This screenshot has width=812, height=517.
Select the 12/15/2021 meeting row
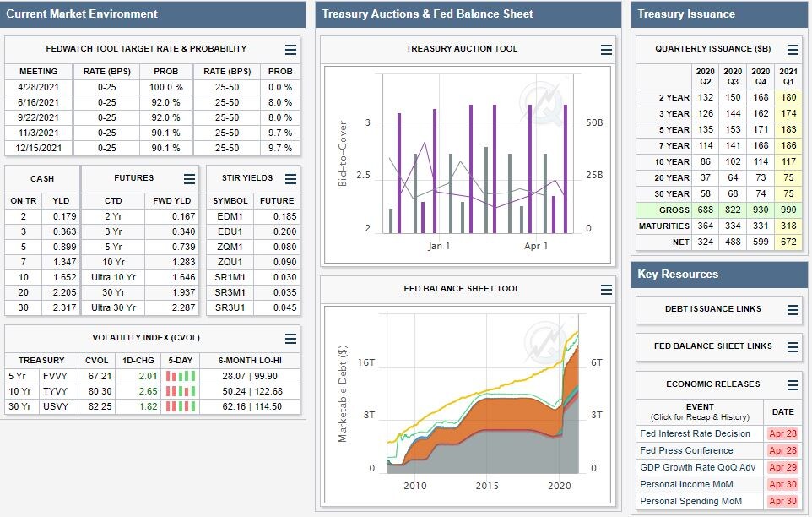point(37,148)
